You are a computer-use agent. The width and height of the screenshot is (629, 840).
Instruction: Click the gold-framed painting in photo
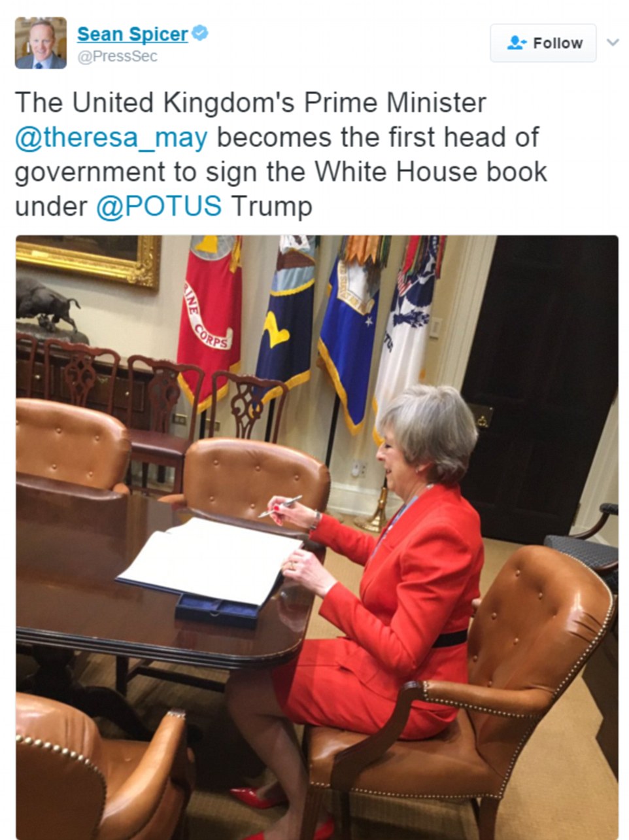tap(88, 259)
